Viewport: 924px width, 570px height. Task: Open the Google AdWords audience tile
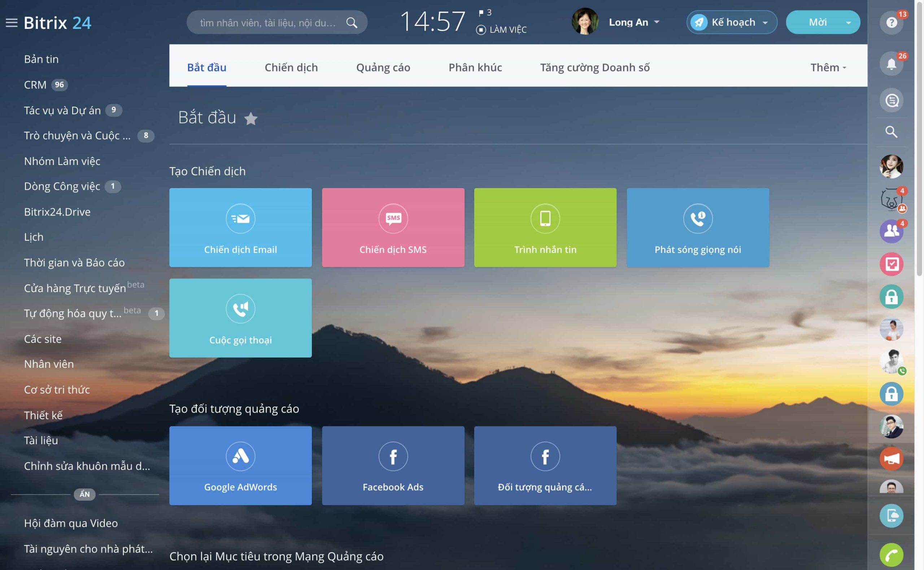240,465
